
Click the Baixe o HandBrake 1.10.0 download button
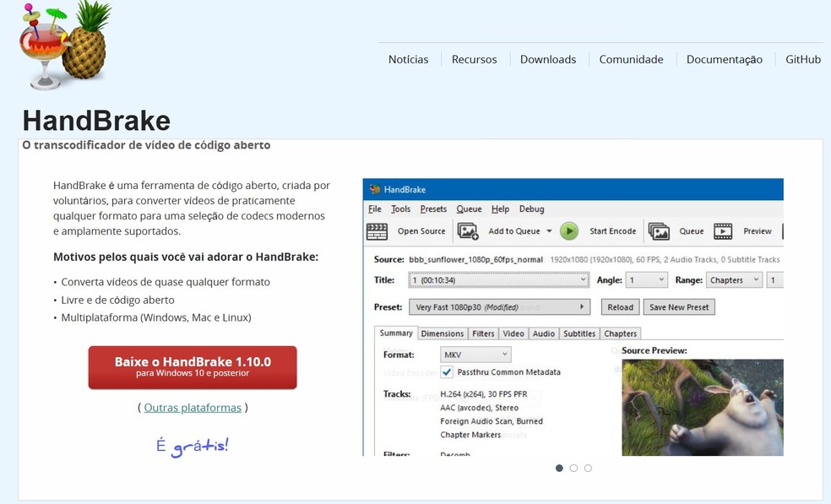coord(193,367)
